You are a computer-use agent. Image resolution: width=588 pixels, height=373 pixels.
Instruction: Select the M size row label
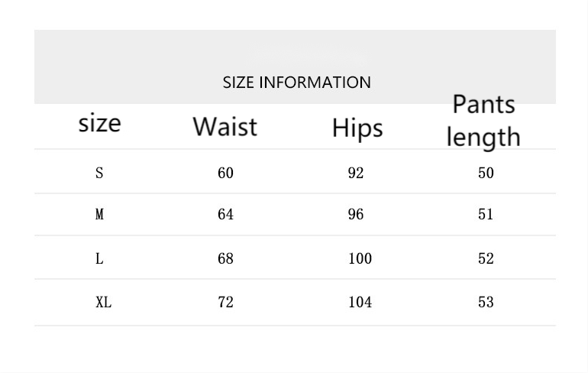point(99,215)
